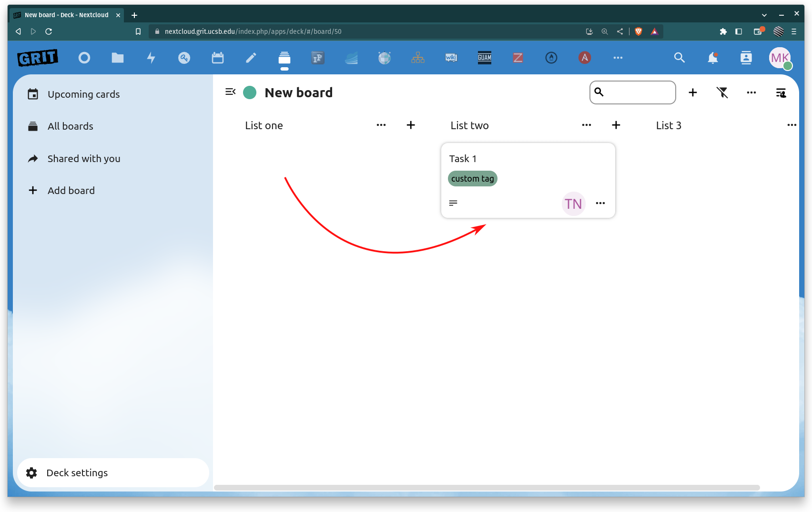
Task: Go to Upcoming cards
Action: [x=113, y=94]
